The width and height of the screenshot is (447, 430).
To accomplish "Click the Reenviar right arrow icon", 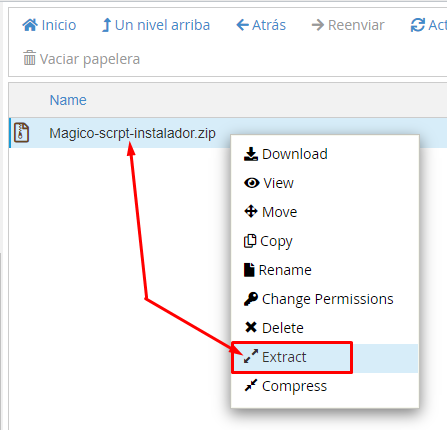I will click(318, 25).
